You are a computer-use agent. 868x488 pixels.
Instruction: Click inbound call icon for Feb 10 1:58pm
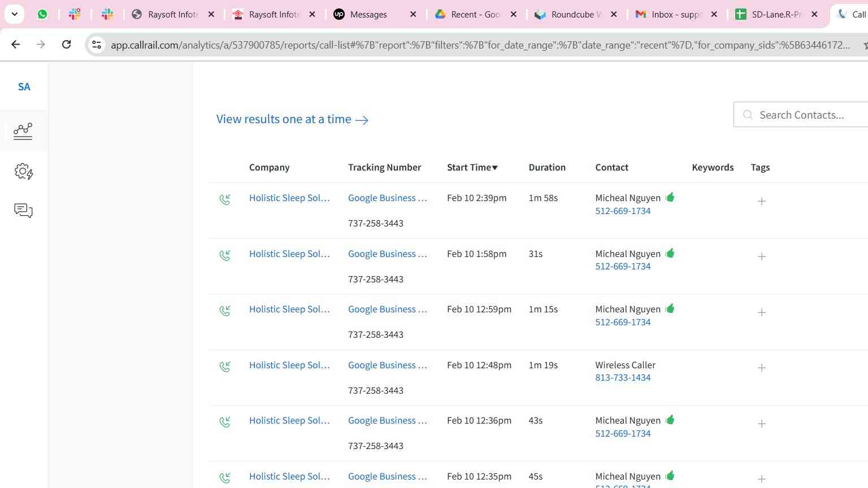point(225,255)
